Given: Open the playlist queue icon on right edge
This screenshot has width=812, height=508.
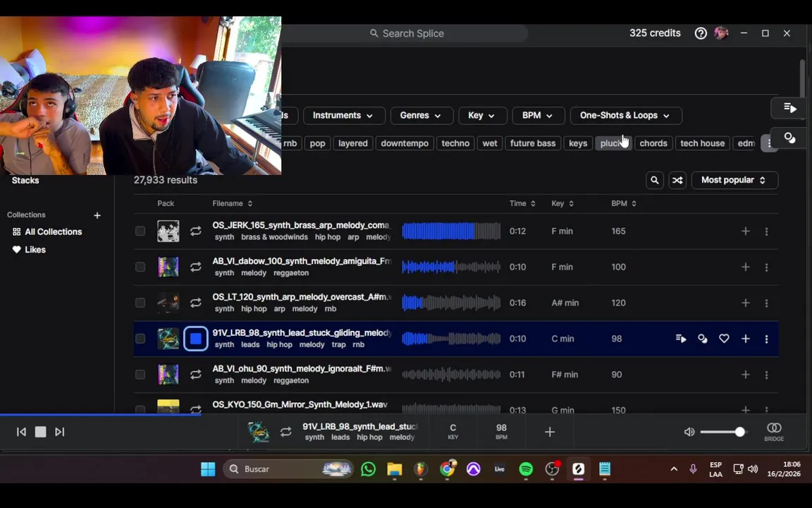Looking at the screenshot, I should pyautogui.click(x=789, y=108).
